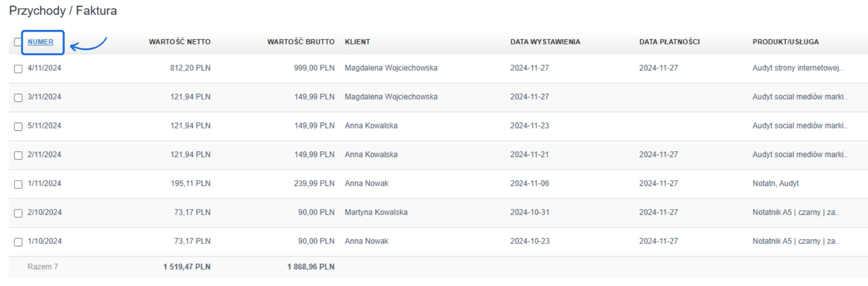Enable the checkbox for invoice 1/11/2024
The width and height of the screenshot is (868, 286).
(x=18, y=185)
